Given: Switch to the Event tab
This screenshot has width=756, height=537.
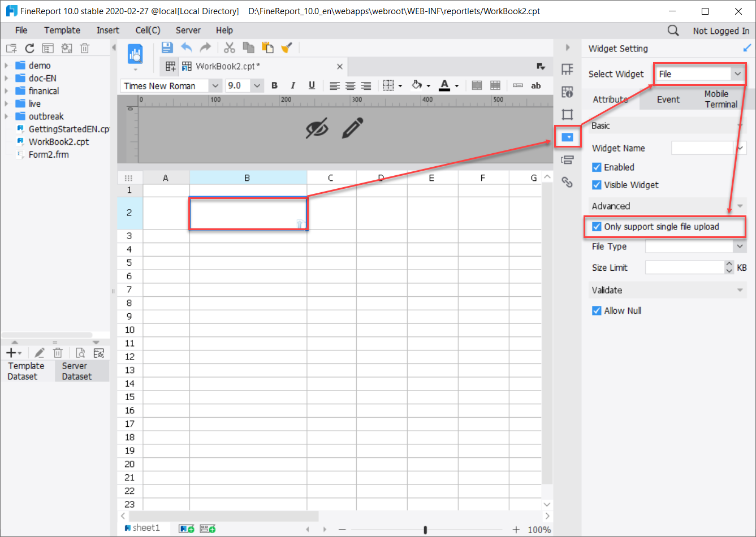Looking at the screenshot, I should pos(668,99).
